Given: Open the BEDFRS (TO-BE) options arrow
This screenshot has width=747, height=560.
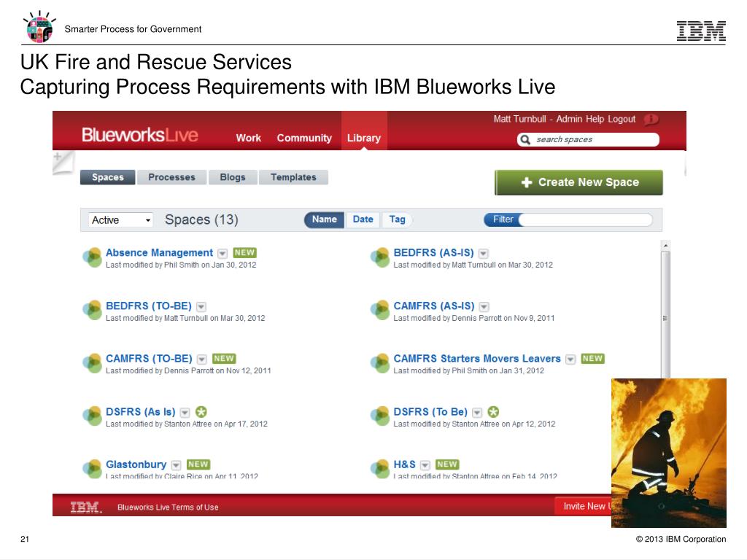Looking at the screenshot, I should pyautogui.click(x=201, y=307).
